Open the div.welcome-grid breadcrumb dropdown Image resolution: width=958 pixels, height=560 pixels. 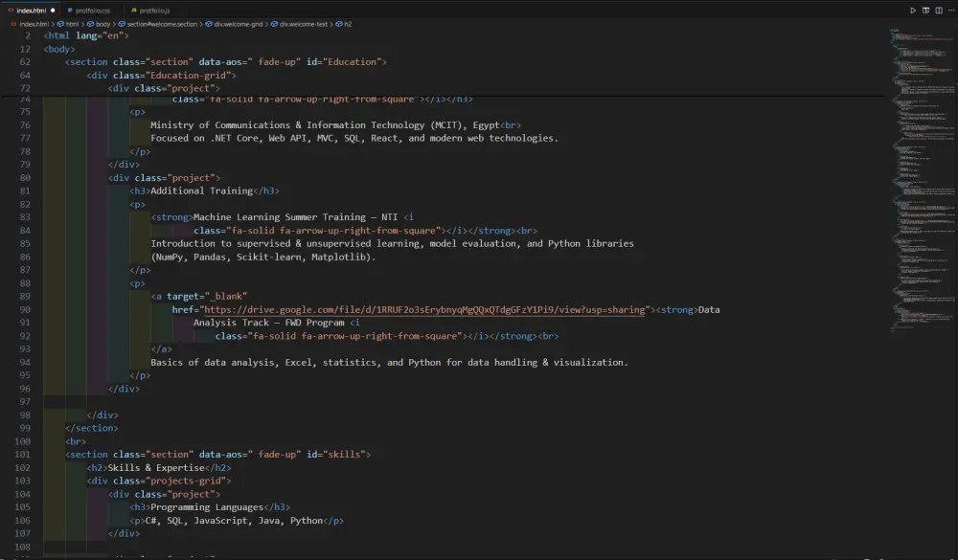pos(234,23)
